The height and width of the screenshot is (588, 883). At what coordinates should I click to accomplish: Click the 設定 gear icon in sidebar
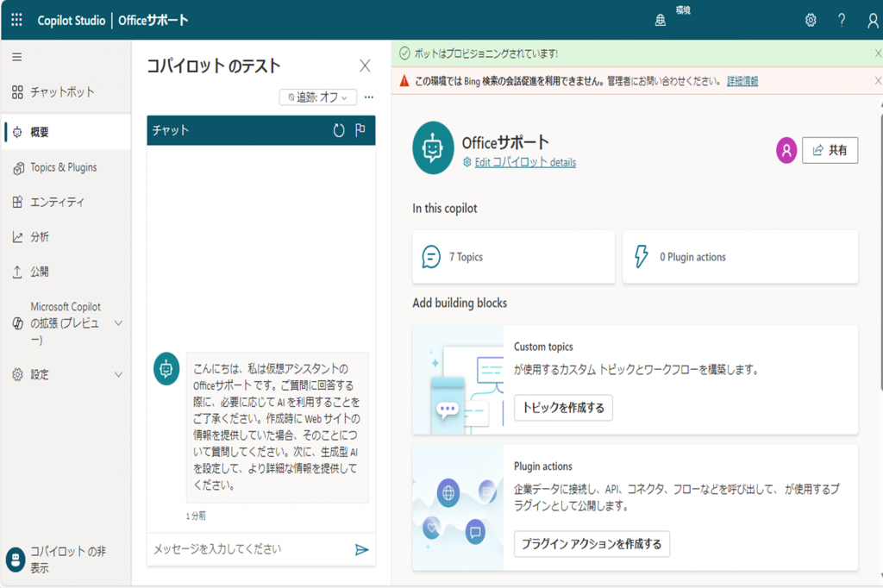coord(17,374)
